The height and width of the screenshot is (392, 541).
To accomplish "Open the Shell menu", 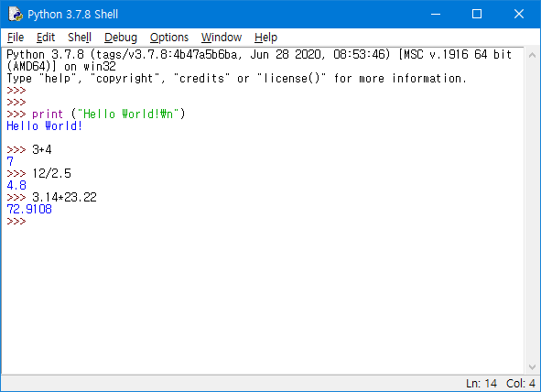I will (x=80, y=38).
